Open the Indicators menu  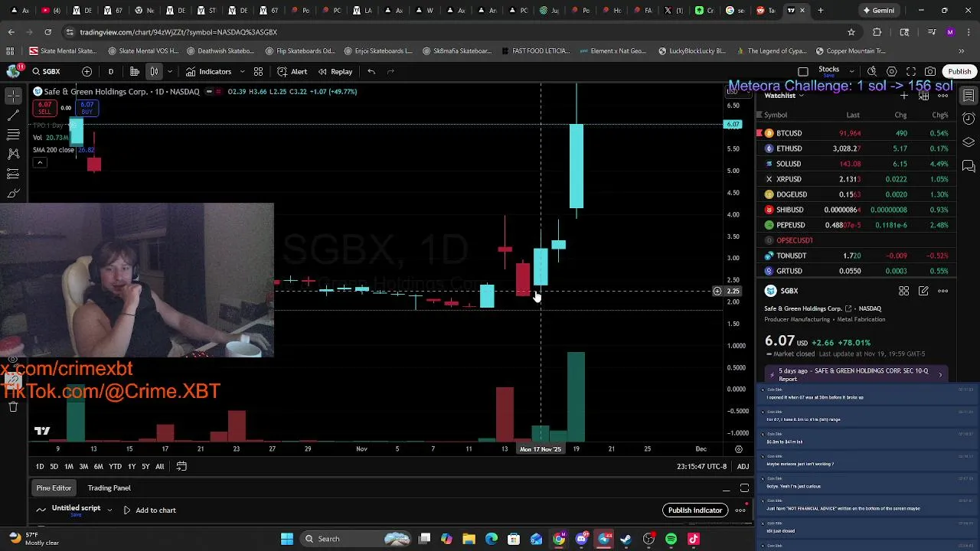tap(208, 71)
